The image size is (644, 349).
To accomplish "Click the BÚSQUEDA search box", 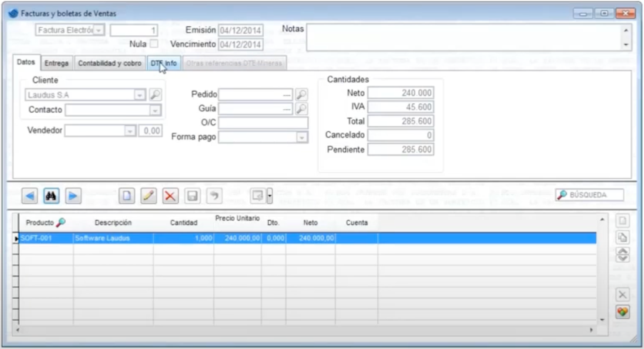I will point(590,195).
